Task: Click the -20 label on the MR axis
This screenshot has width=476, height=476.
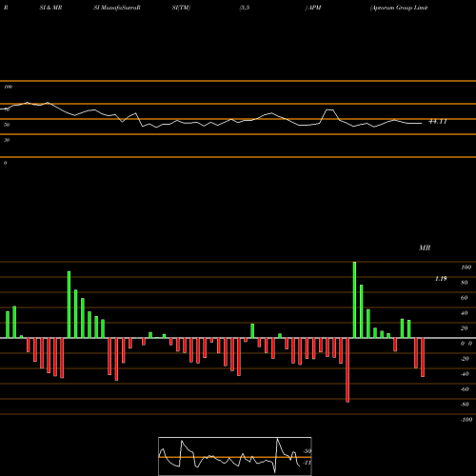Action: point(465,359)
